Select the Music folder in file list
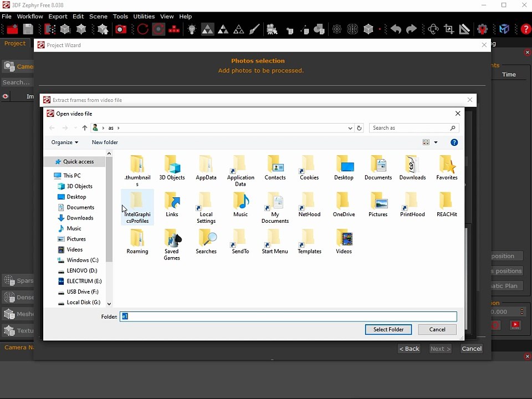This screenshot has width=532, height=399. point(241,205)
